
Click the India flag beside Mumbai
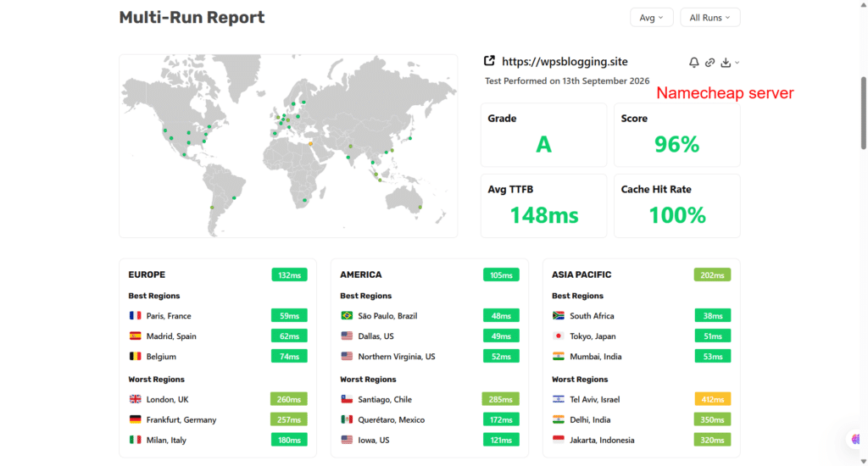click(x=558, y=357)
